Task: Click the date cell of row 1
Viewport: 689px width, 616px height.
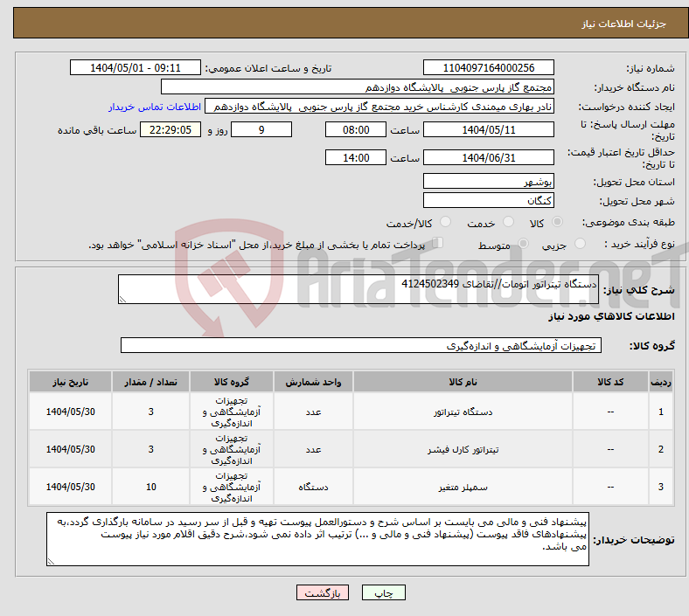Action: [x=70, y=412]
